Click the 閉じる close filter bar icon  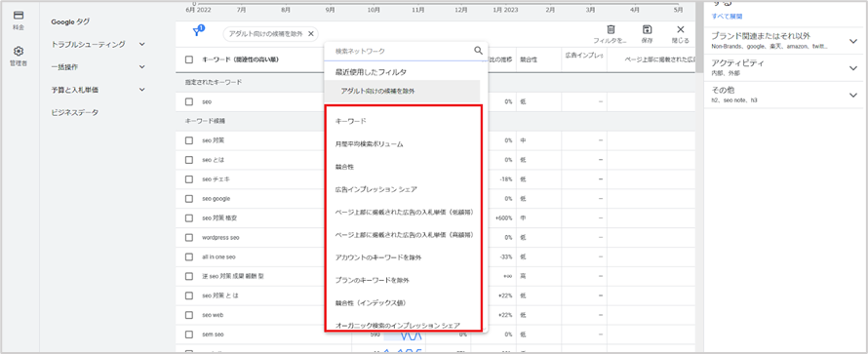[x=681, y=29]
